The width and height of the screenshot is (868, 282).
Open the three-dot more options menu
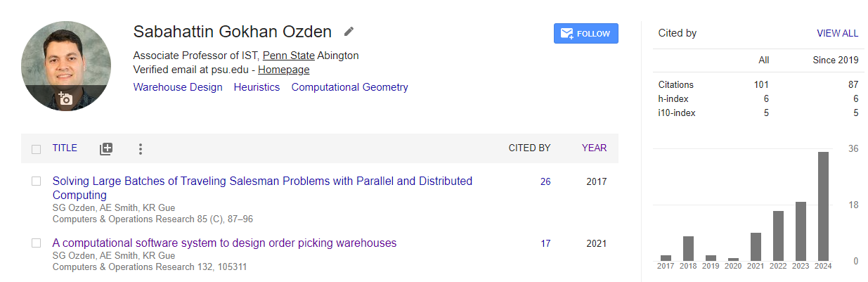click(141, 148)
